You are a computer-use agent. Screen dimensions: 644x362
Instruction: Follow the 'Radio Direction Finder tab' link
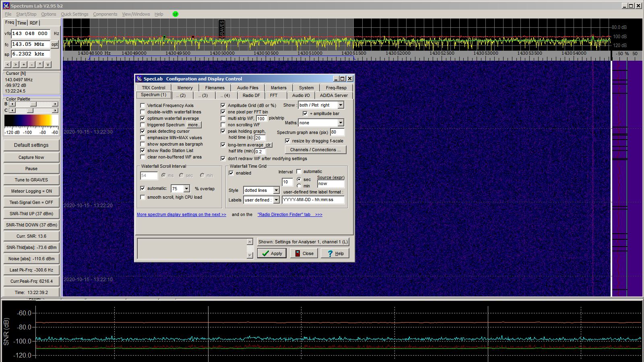(290, 214)
